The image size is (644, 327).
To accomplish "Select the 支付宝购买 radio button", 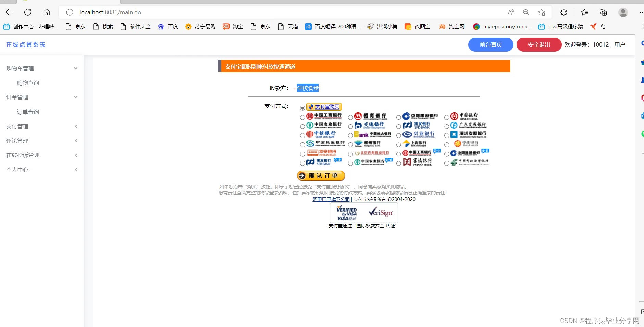I will tap(302, 108).
